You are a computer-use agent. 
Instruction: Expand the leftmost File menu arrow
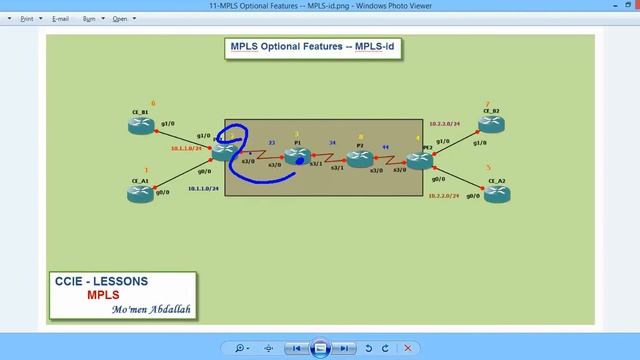(x=9, y=19)
